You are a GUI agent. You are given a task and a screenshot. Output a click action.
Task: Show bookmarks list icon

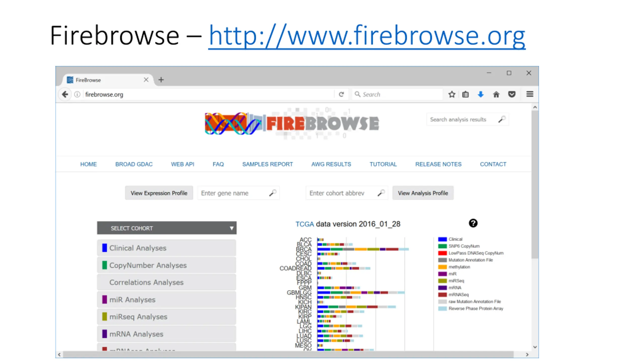pos(465,94)
